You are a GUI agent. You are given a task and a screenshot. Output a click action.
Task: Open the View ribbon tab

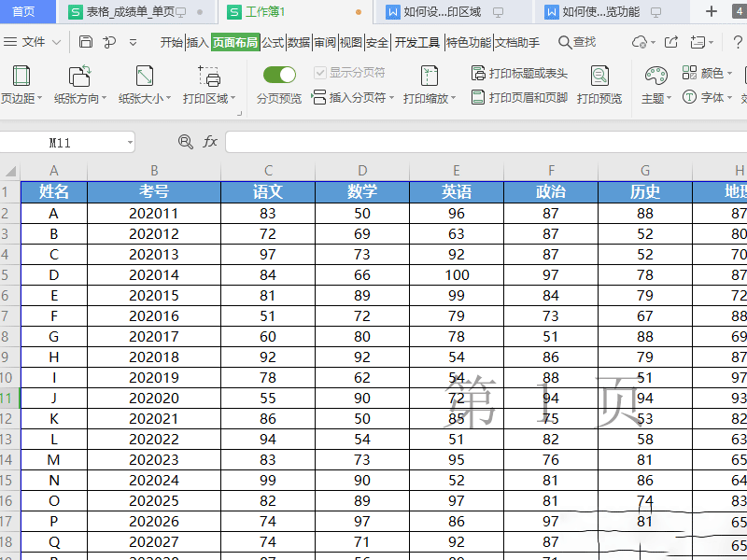pyautogui.click(x=351, y=42)
